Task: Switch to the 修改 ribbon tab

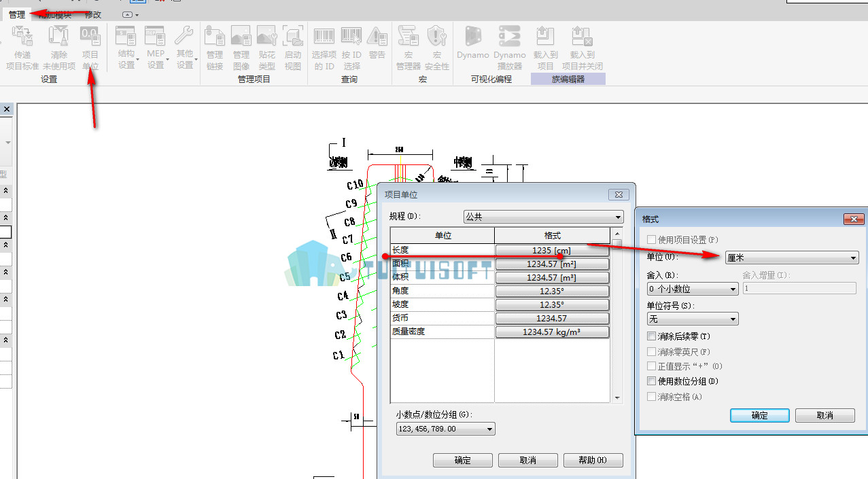Action: 93,14
